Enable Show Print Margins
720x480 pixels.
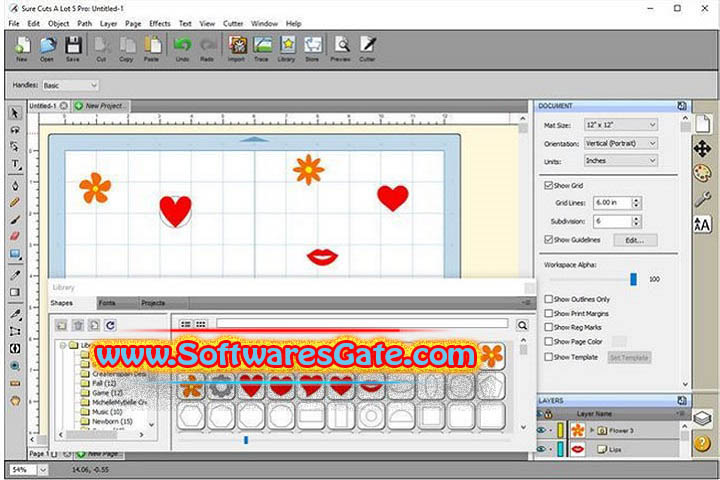coord(548,313)
